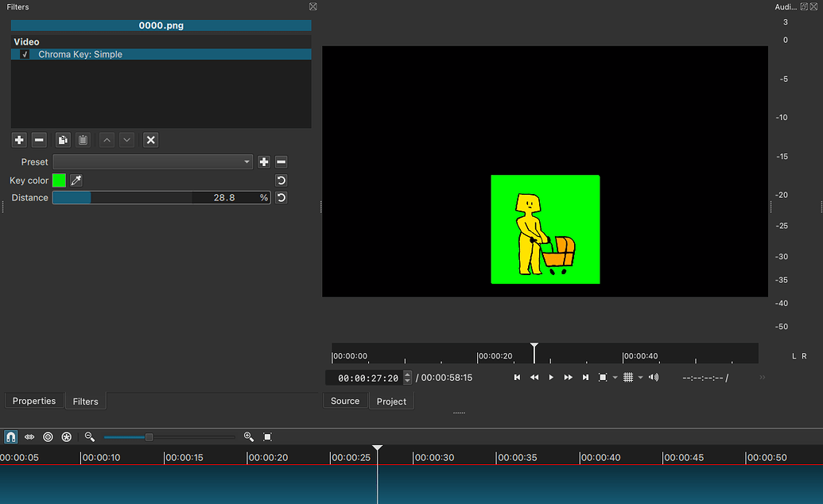Remove the selected filter with the minus button
823x504 pixels.
tap(39, 140)
